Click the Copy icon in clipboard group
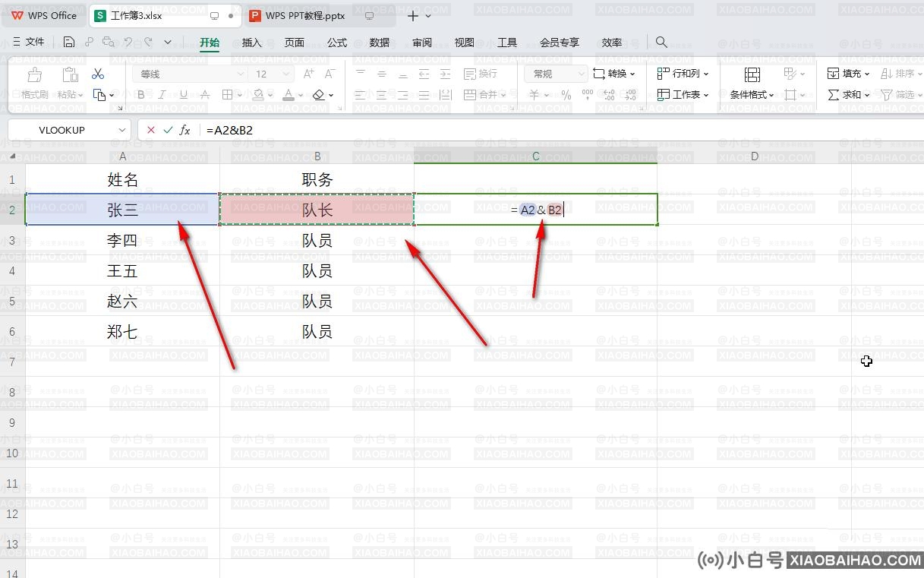Image resolution: width=924 pixels, height=578 pixels. (99, 95)
